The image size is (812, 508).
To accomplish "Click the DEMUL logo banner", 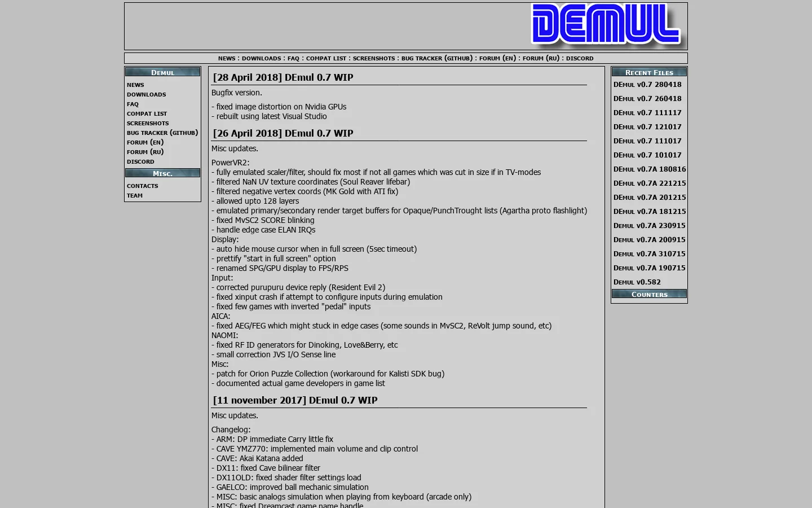I will click(x=607, y=26).
